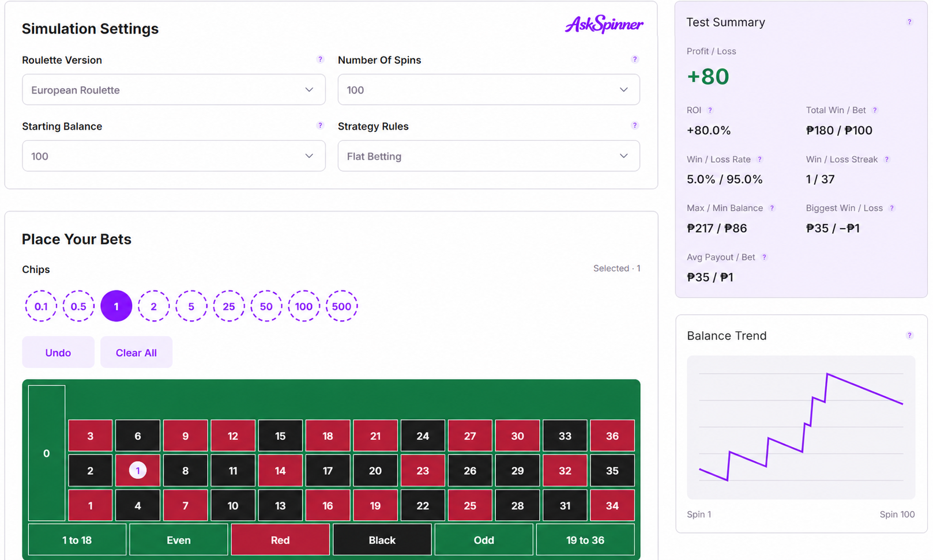Expand the Number Of Spins dropdown
The height and width of the screenshot is (560, 933).
point(488,89)
